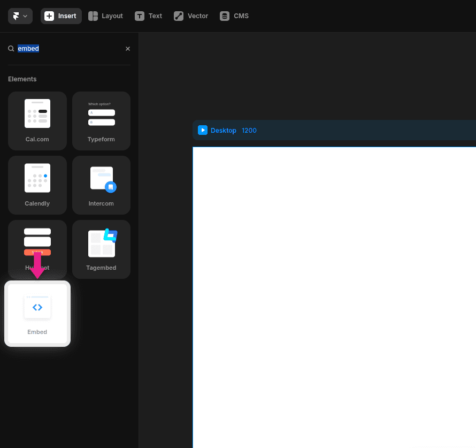Open the Vector tool icon
The width and height of the screenshot is (476, 448).
(178, 16)
